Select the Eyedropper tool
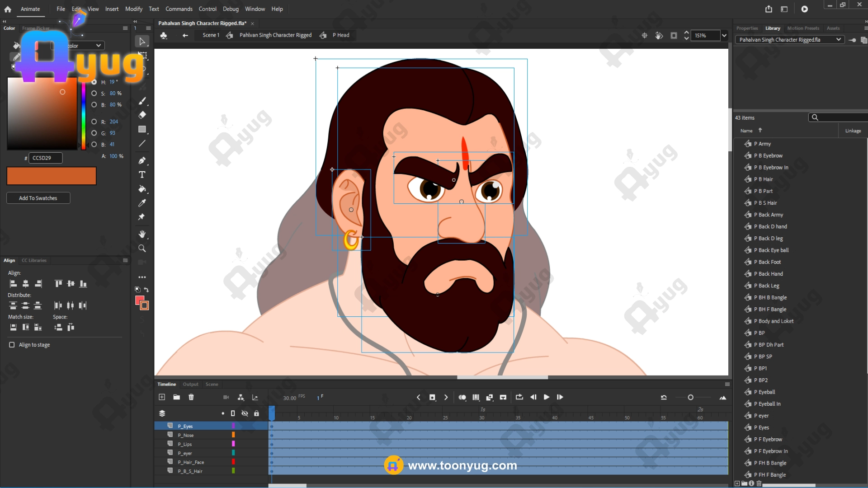Image resolution: width=868 pixels, height=488 pixels. [x=142, y=203]
